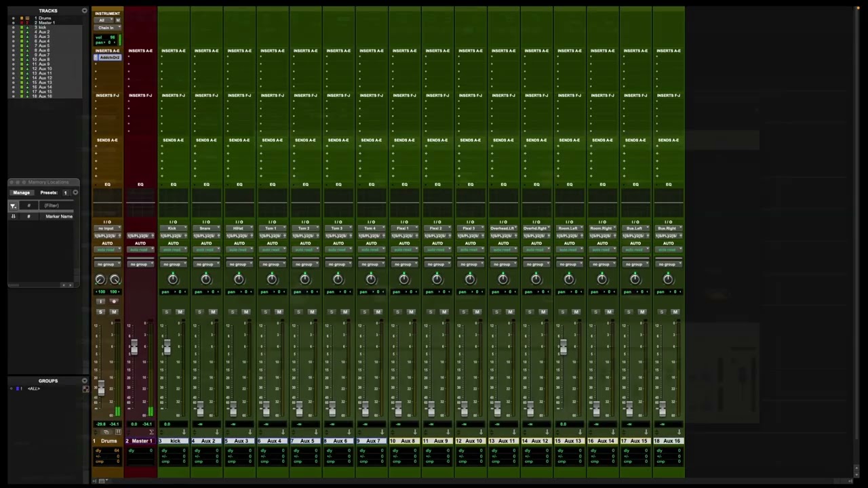Click the Marker Name column header
Image resolution: width=868 pixels, height=488 pixels.
click(59, 216)
